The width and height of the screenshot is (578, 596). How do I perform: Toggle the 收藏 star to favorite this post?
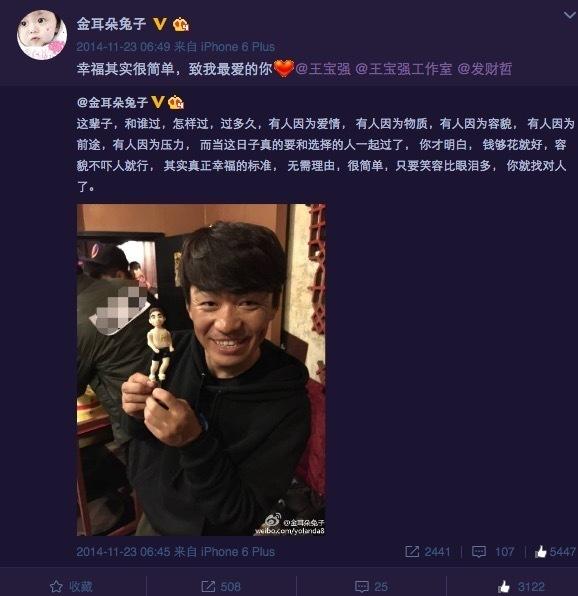(72, 586)
